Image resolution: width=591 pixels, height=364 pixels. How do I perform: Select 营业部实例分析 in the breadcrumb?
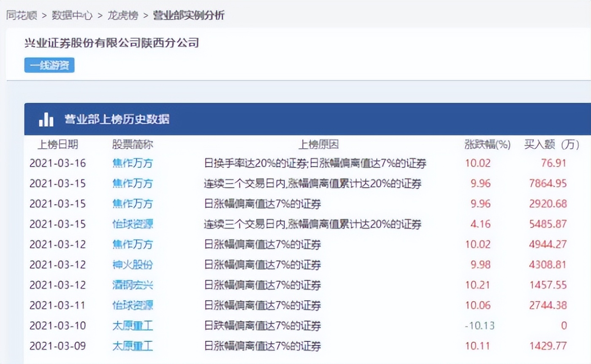[x=189, y=16]
